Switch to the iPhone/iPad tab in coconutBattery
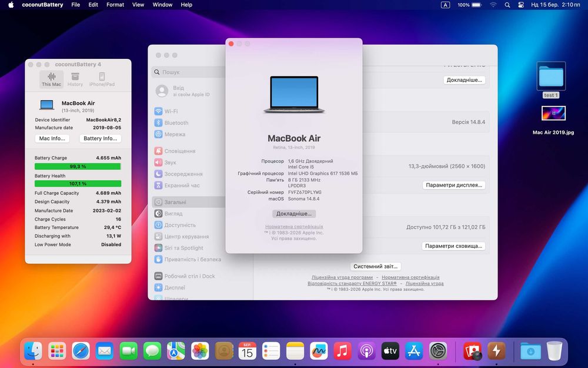588x368 pixels. [102, 79]
